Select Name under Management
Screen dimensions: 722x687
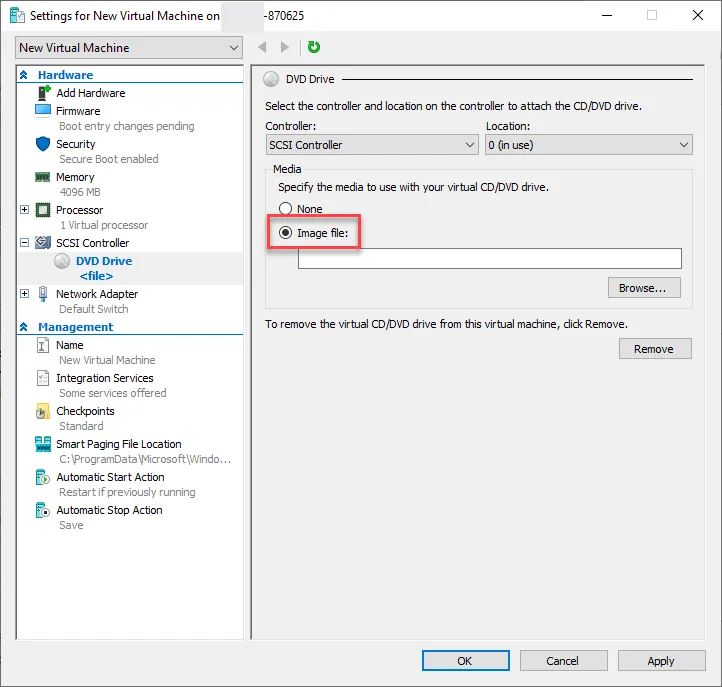[x=70, y=345]
